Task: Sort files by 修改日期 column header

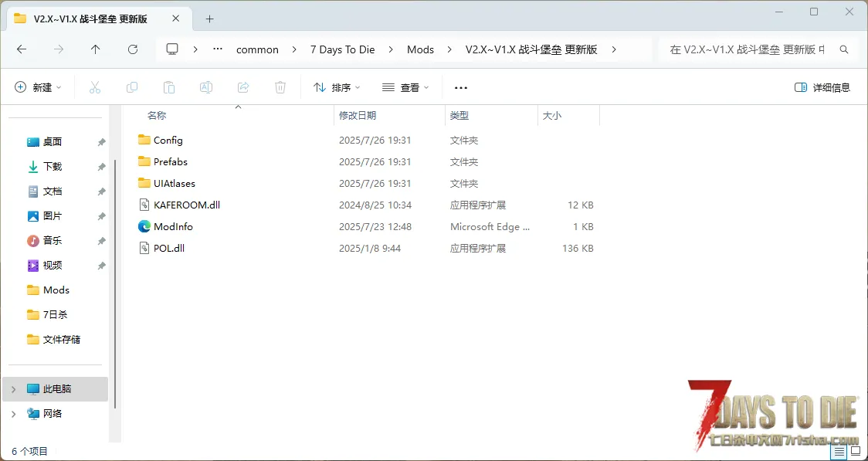Action: pos(358,115)
